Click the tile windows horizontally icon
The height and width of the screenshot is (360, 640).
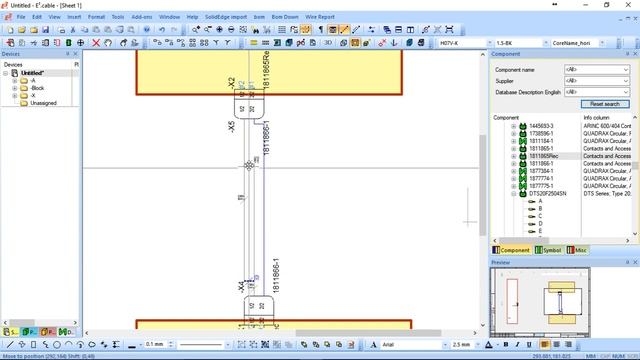398,30
